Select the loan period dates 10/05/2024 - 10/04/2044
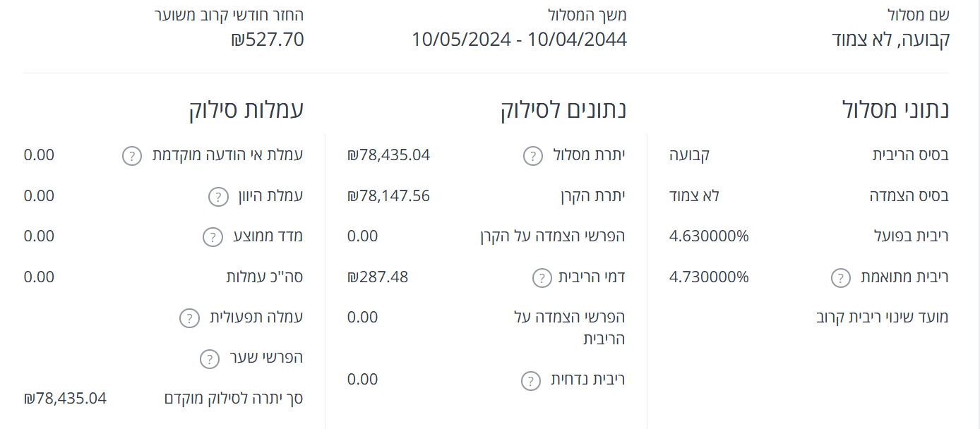This screenshot has height=429, width=980. coord(520,40)
